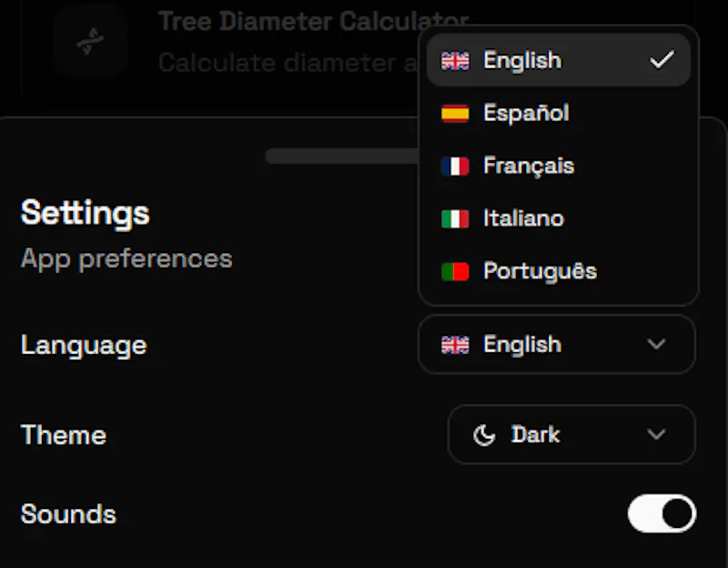Click the Italian flag icon
This screenshot has height=568, width=728.
coord(455,218)
